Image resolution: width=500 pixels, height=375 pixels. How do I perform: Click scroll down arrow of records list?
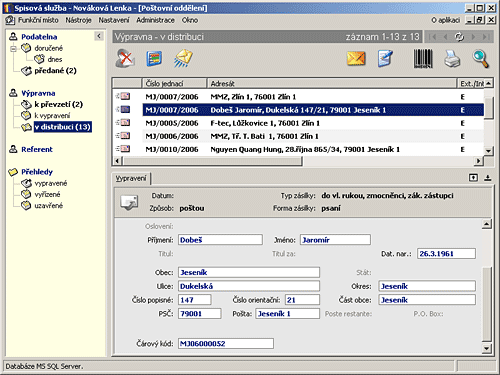click(x=488, y=151)
